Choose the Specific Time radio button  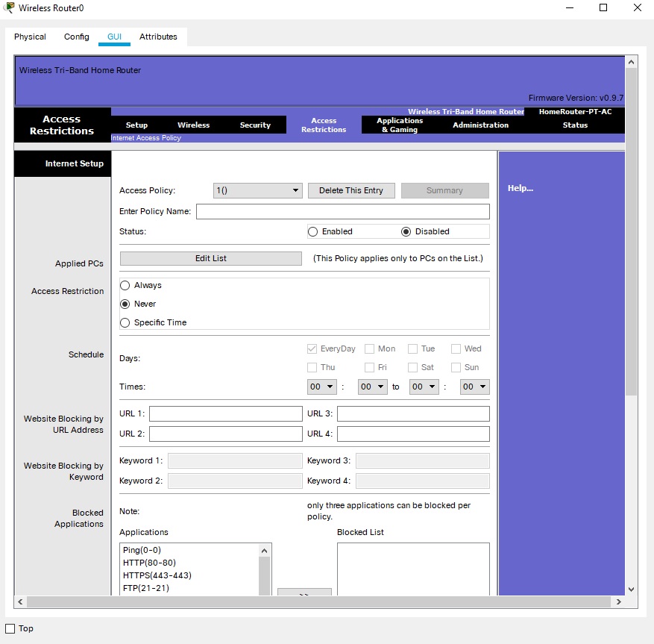click(125, 322)
